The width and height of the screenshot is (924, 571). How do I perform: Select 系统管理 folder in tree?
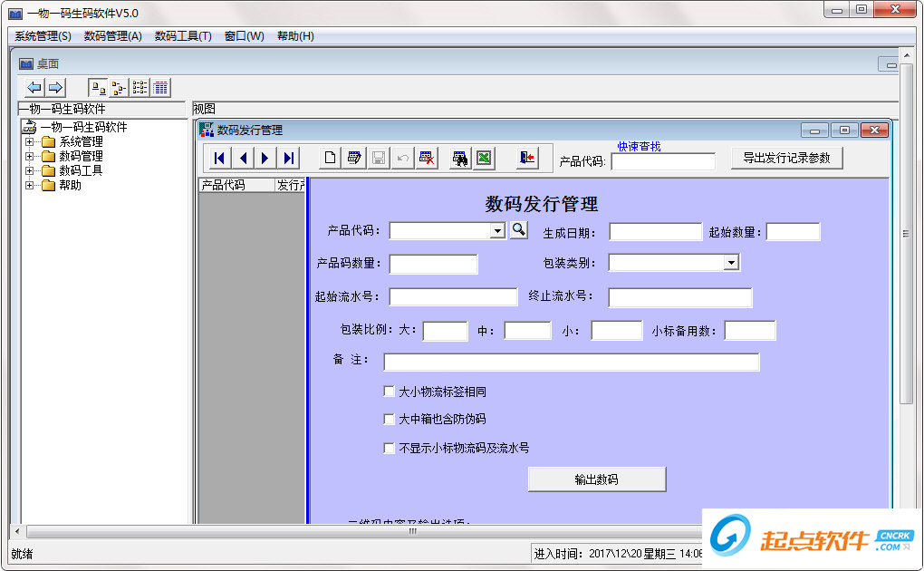click(81, 141)
